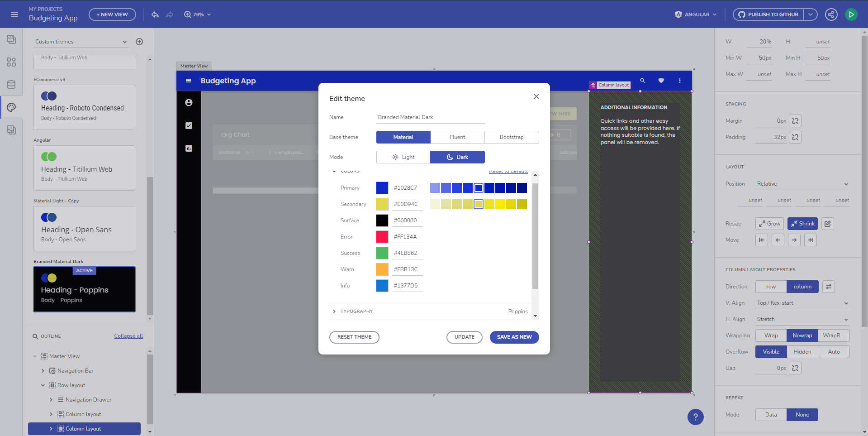This screenshot has width=868, height=436.
Task: Click the Share icon next to Publish
Action: 831,14
